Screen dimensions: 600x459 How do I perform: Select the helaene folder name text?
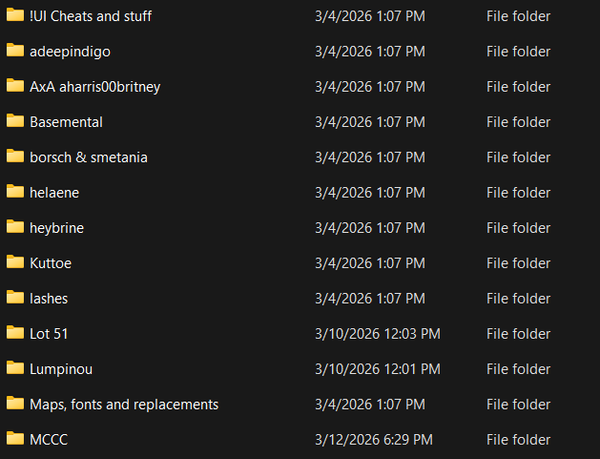[54, 192]
